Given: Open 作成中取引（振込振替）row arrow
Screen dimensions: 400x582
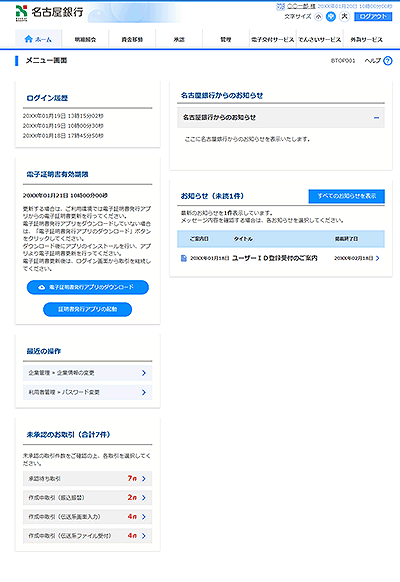Looking at the screenshot, I should [144, 498].
